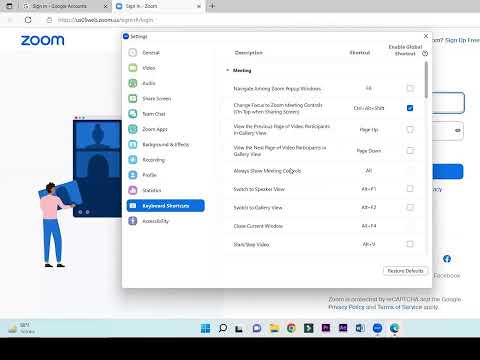Viewport: 480px width, 360px height.
Task: Uncheck global shortcut for Change Focus to Controls
Action: tap(410, 108)
